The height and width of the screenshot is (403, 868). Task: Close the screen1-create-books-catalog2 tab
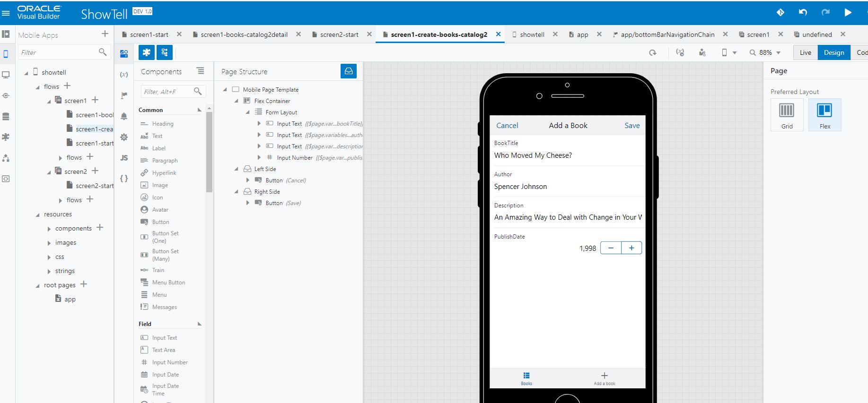(498, 34)
